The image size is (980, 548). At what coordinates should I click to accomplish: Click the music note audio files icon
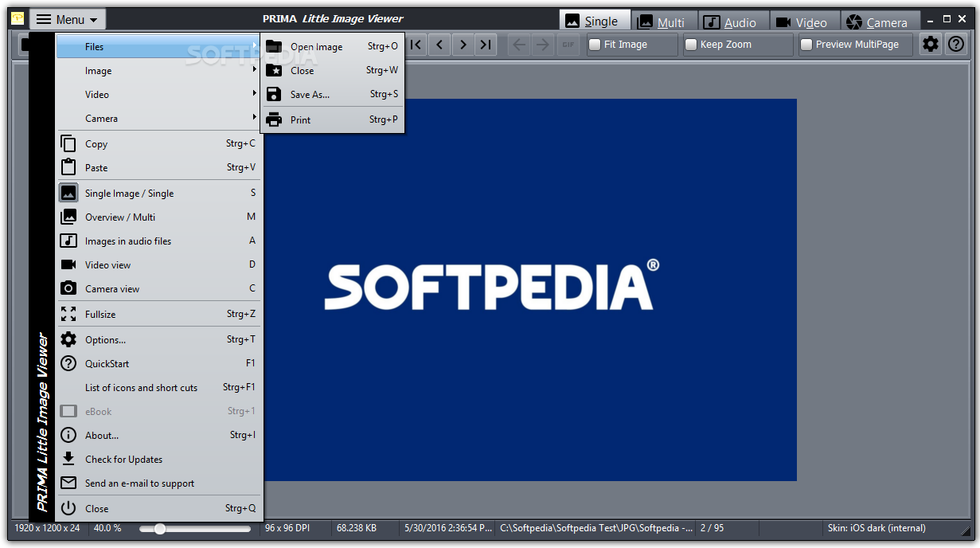pos(69,241)
